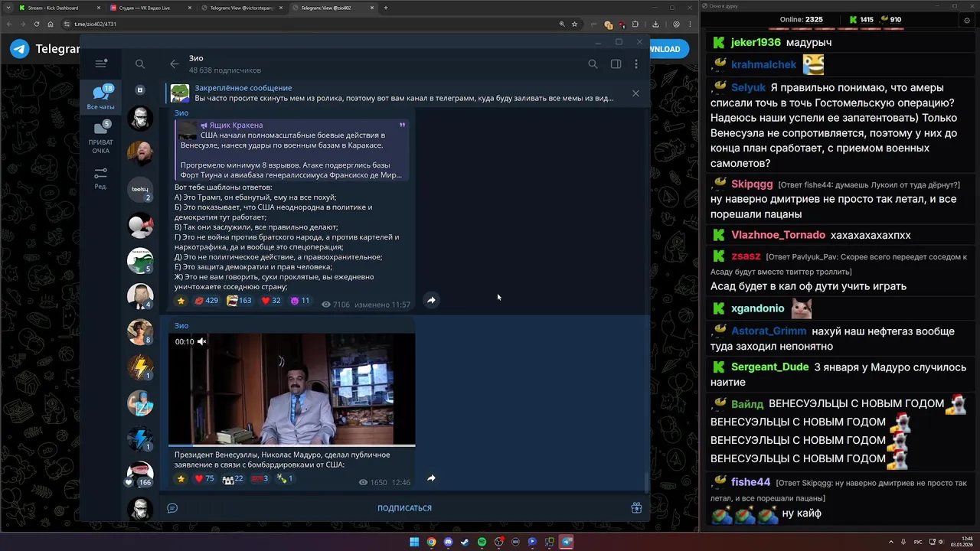
Task: Toggle the purple devil reaction 11
Action: (300, 301)
